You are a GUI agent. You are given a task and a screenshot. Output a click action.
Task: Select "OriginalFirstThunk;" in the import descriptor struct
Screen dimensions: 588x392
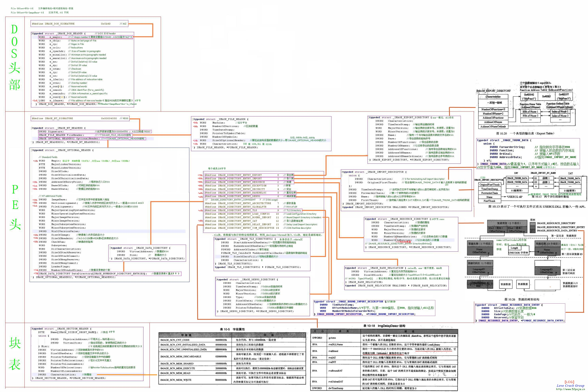(x=382, y=182)
